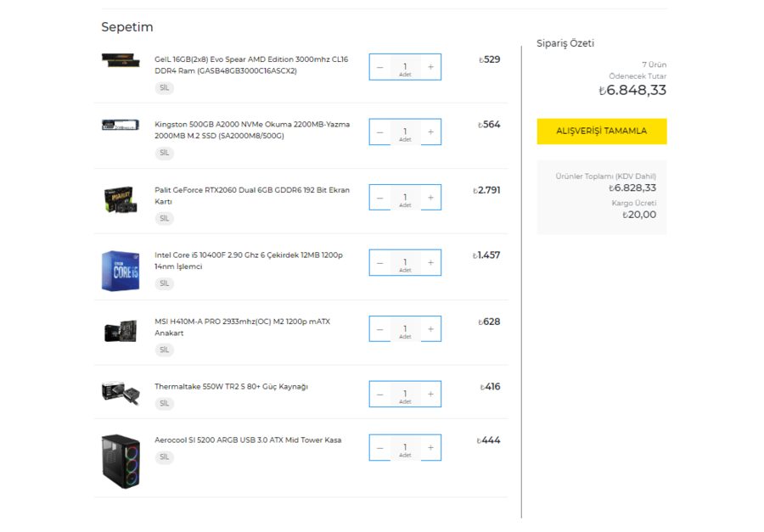
Task: Decrease quantity of Aerocool SI 5200 case
Action: coord(380,448)
